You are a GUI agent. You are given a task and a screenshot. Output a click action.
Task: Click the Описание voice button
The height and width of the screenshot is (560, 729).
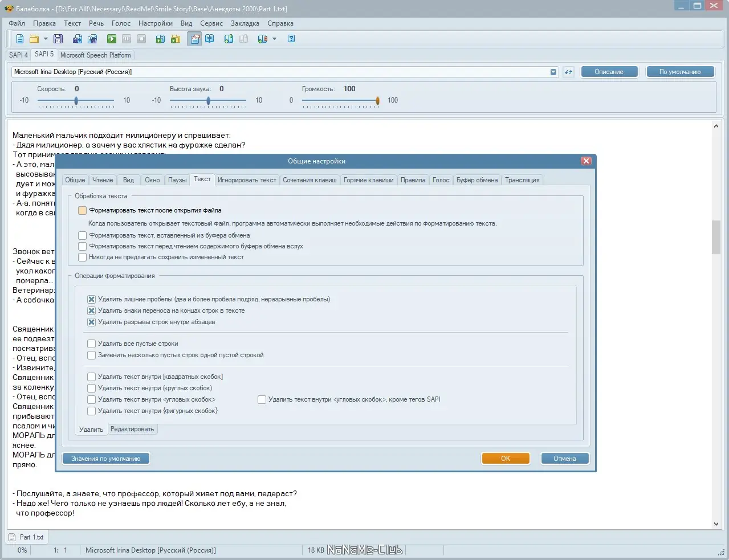(x=609, y=72)
